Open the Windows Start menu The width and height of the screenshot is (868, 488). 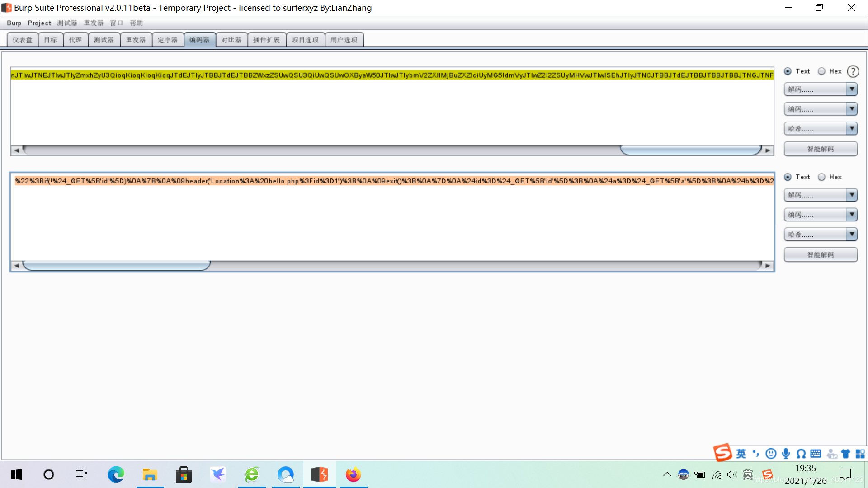coord(16,474)
